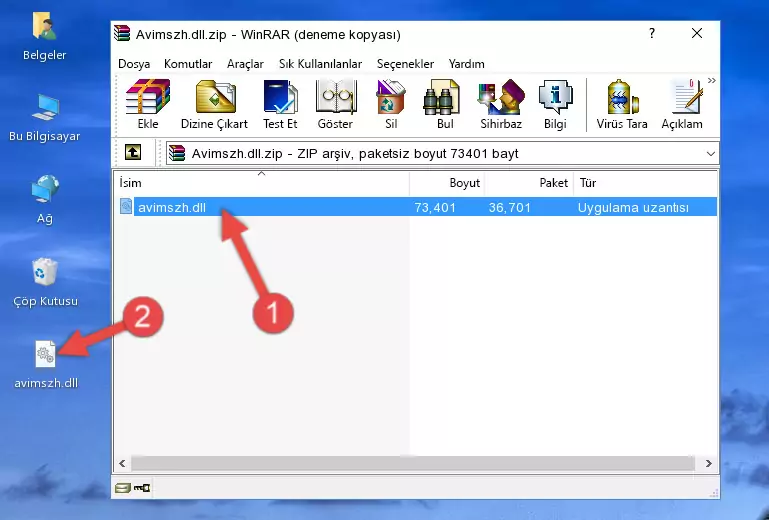
Task: Select the Belgeler desktop icon
Action: [45, 37]
